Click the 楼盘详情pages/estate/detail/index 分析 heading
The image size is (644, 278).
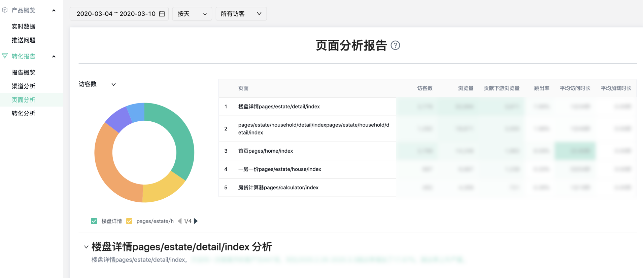(x=182, y=247)
